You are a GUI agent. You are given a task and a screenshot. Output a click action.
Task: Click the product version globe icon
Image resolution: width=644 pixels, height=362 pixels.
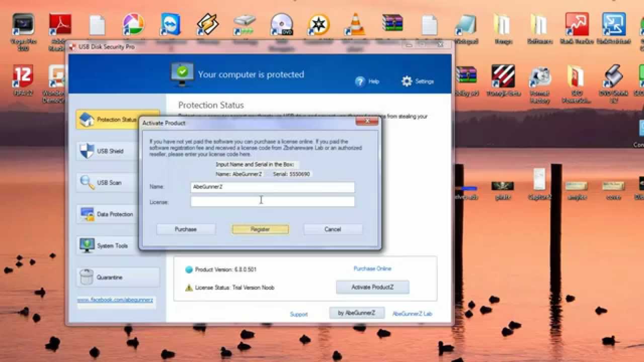[189, 269]
